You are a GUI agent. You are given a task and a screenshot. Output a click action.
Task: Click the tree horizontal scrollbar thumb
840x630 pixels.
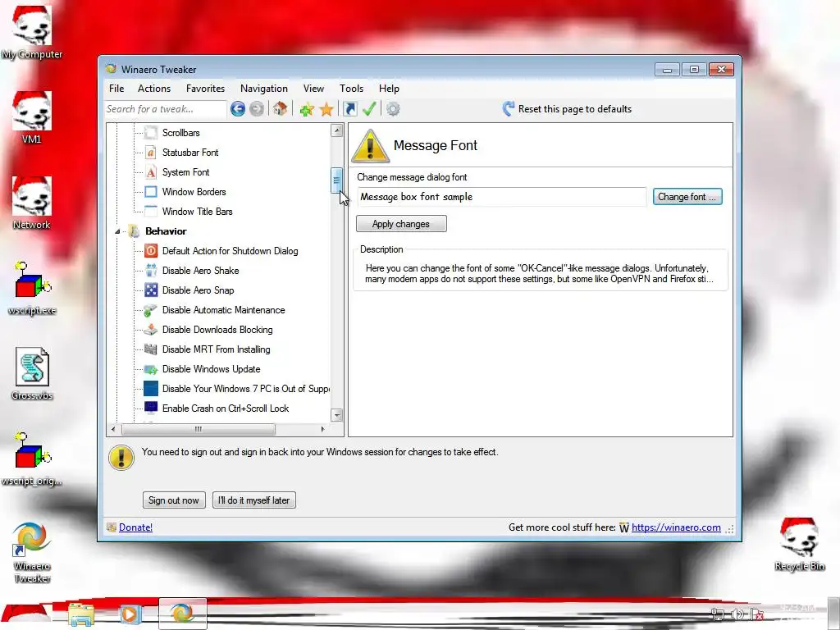pos(199,429)
